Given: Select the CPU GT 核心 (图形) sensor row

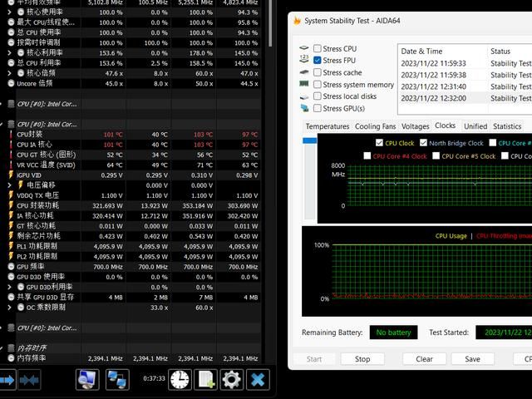Looking at the screenshot, I should click(134, 155).
